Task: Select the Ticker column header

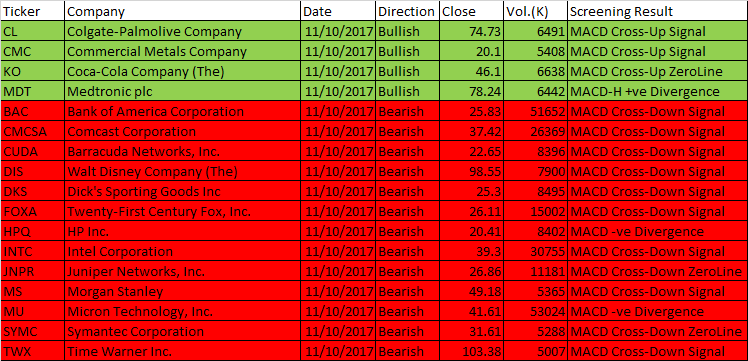Action: click(x=32, y=11)
